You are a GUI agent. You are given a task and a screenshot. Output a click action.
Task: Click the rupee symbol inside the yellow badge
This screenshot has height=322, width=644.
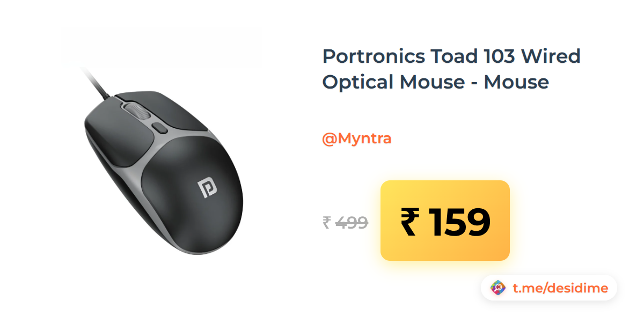408,222
